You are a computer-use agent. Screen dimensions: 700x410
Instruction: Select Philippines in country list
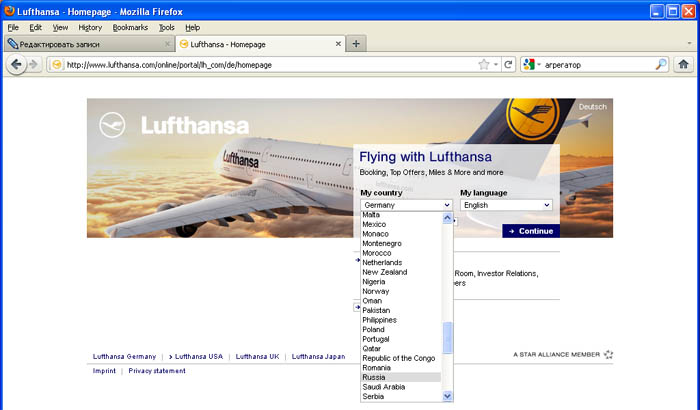401,320
